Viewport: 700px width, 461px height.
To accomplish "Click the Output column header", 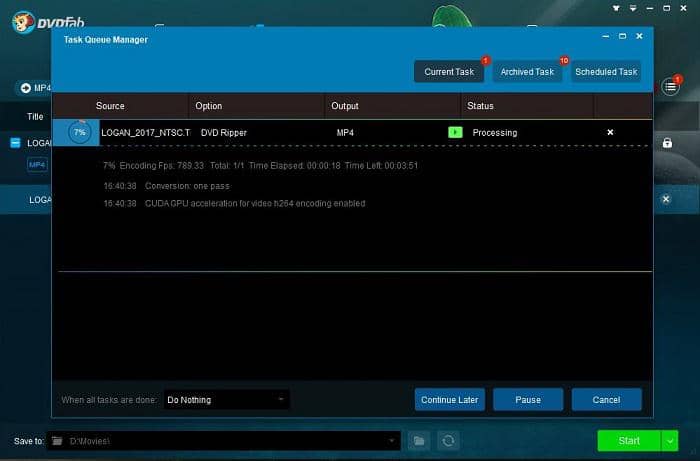I will click(345, 106).
